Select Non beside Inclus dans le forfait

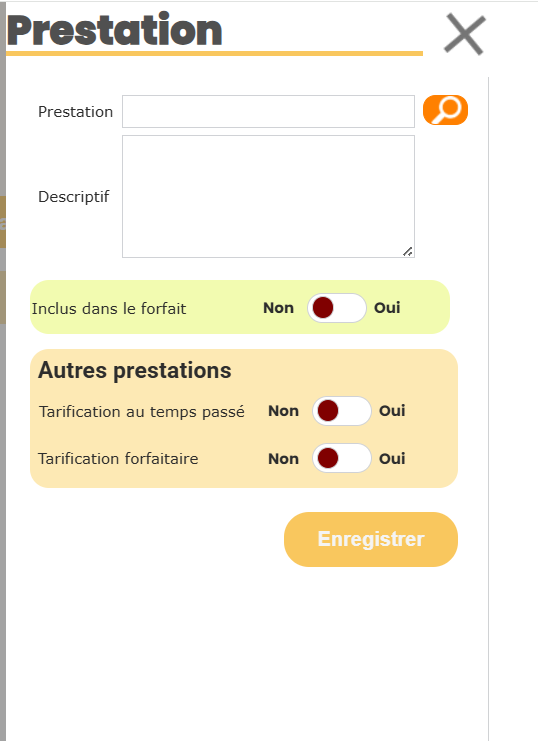[278, 308]
